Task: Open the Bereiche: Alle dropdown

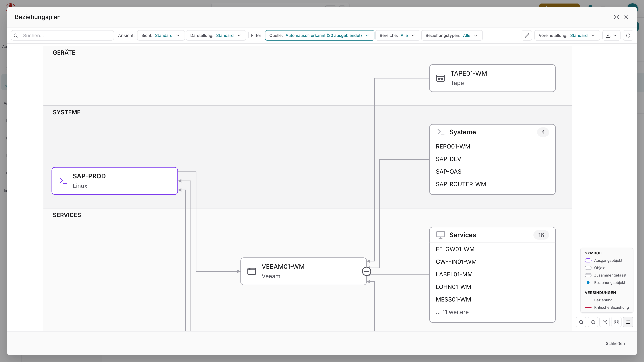Action: 397,36
